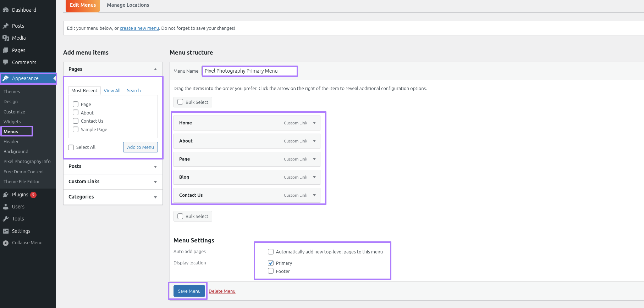
Task: Tick the top Bulk Select checkbox
Action: [180, 102]
